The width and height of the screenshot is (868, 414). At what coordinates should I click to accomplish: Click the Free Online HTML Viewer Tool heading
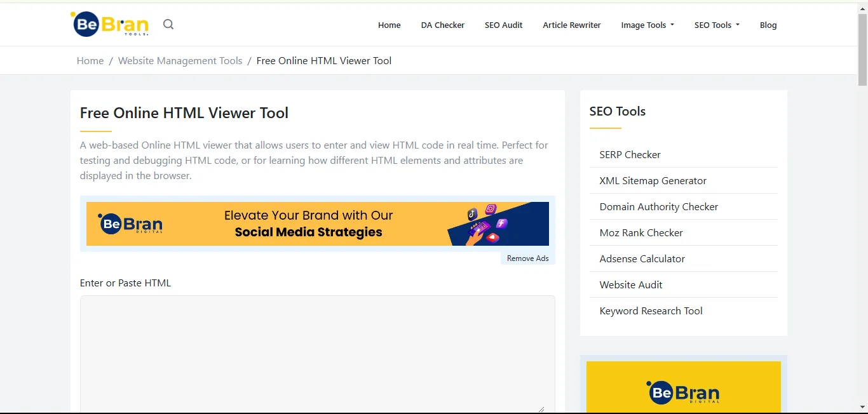point(184,113)
